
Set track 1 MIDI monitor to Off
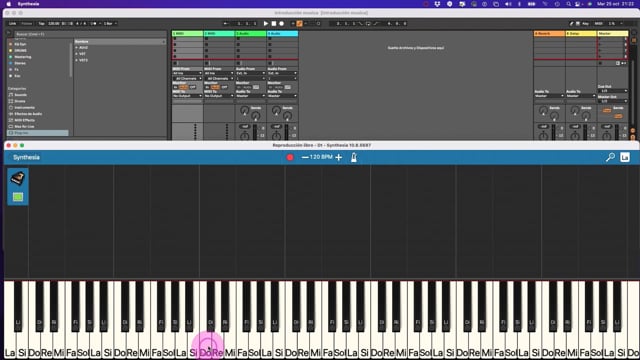[x=193, y=87]
